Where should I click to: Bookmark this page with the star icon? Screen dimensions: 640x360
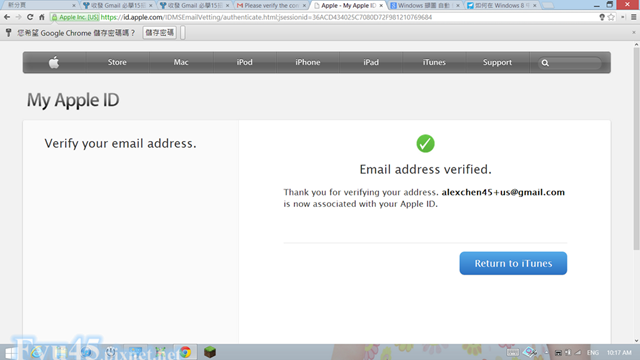coord(611,17)
